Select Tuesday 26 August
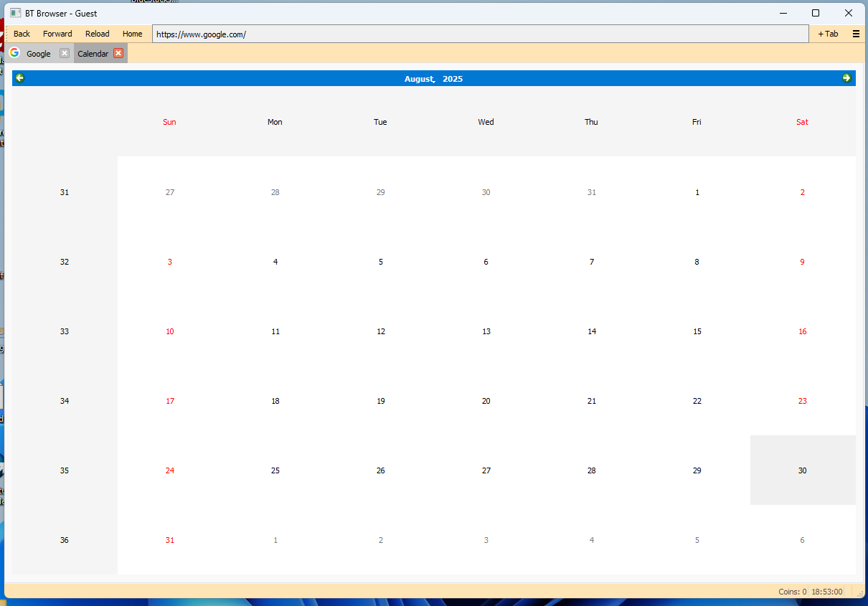The image size is (868, 606). pos(381,470)
